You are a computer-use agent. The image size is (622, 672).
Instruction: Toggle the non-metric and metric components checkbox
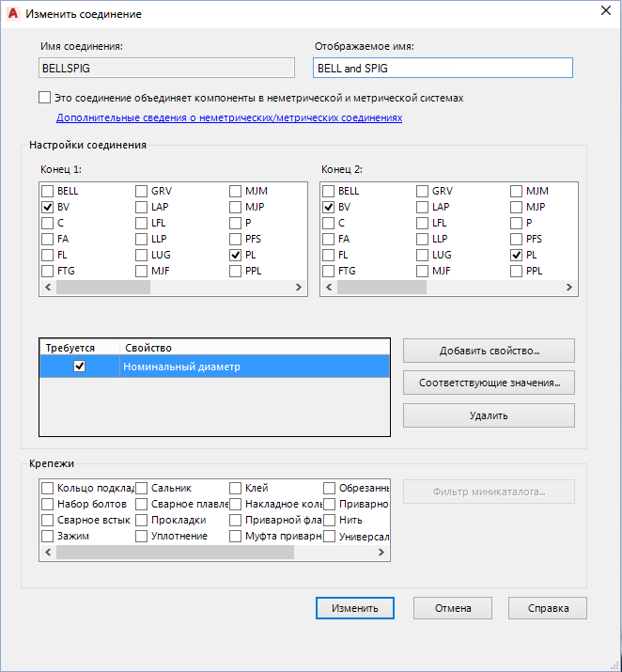point(44,98)
